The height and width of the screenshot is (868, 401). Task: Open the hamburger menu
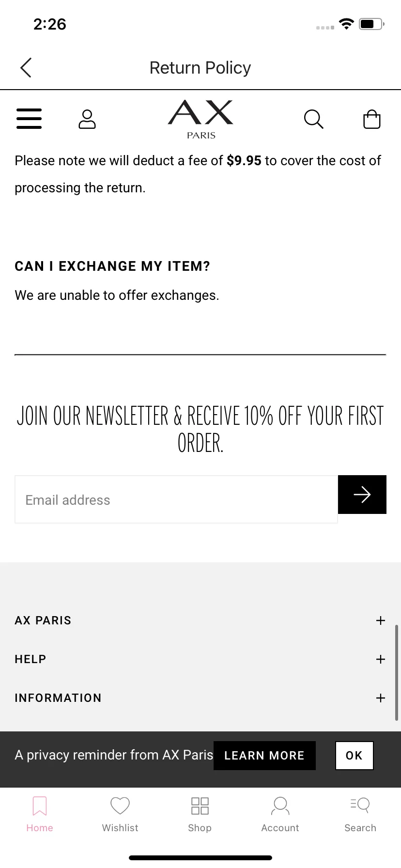[x=29, y=119]
